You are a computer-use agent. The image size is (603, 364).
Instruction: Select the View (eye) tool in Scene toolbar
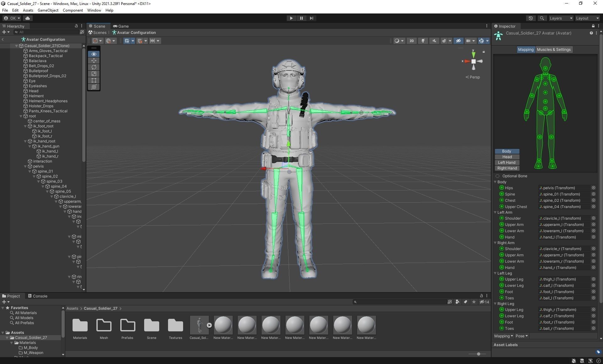coord(94,54)
